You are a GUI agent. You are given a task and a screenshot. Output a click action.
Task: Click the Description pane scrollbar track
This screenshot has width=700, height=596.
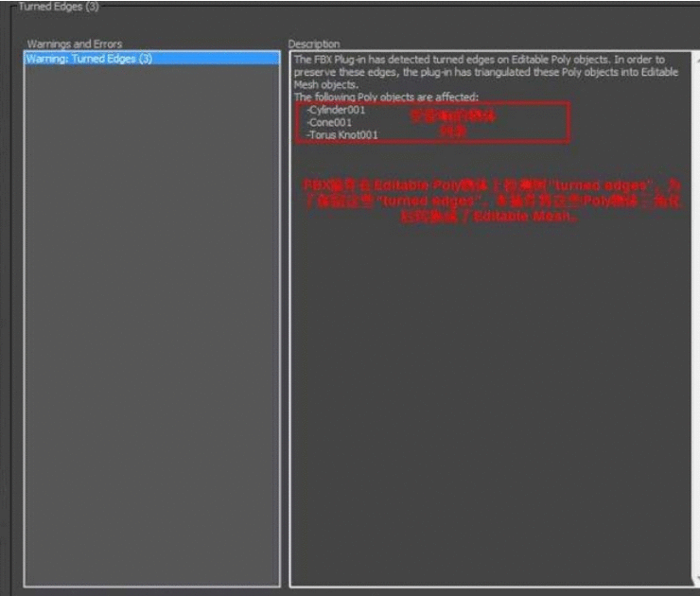tap(695, 322)
